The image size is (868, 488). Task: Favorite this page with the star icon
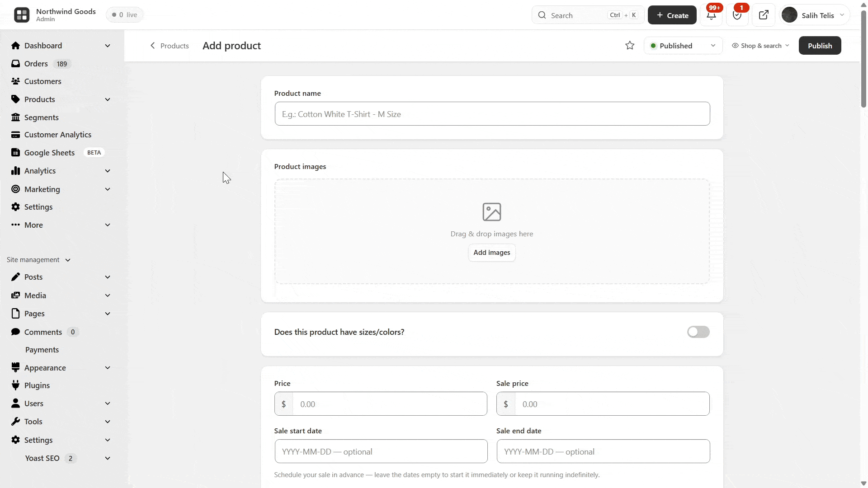point(630,46)
